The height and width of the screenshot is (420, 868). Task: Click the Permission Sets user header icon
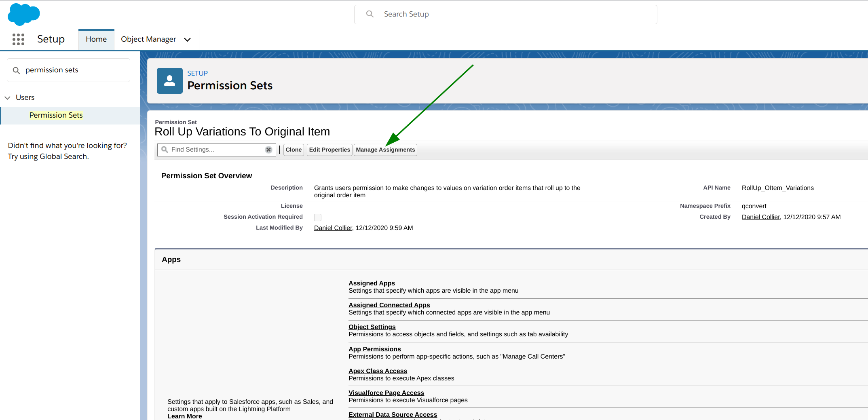[170, 81]
